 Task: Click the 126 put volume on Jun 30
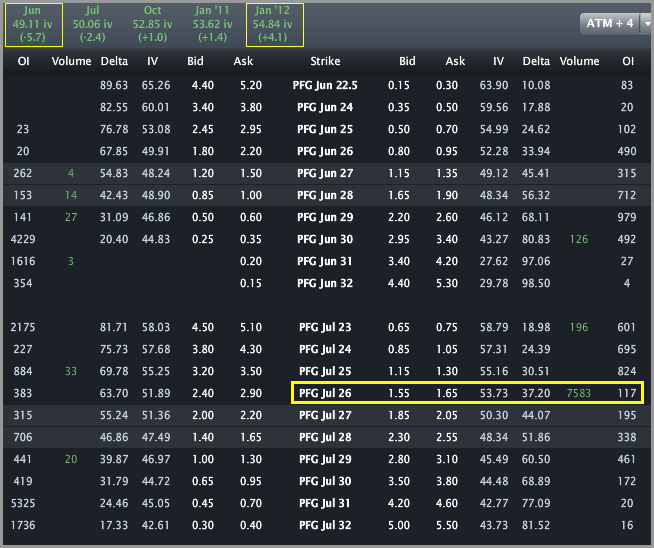[x=579, y=239]
